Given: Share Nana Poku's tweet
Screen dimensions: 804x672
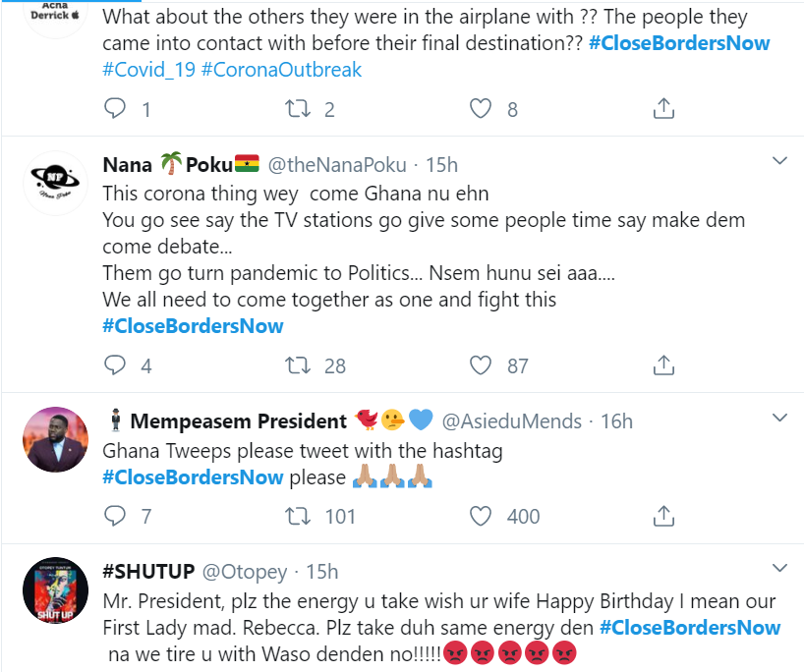Looking at the screenshot, I should 663,365.
